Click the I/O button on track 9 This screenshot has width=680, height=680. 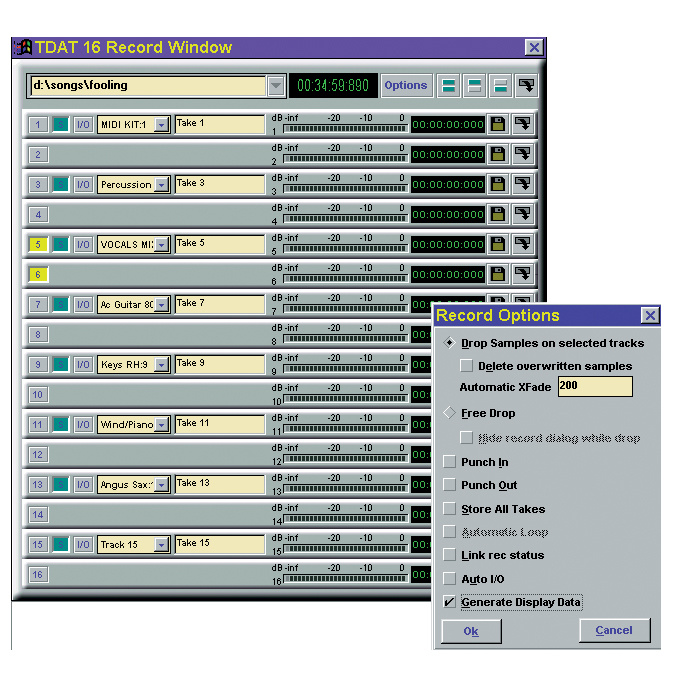[84, 364]
